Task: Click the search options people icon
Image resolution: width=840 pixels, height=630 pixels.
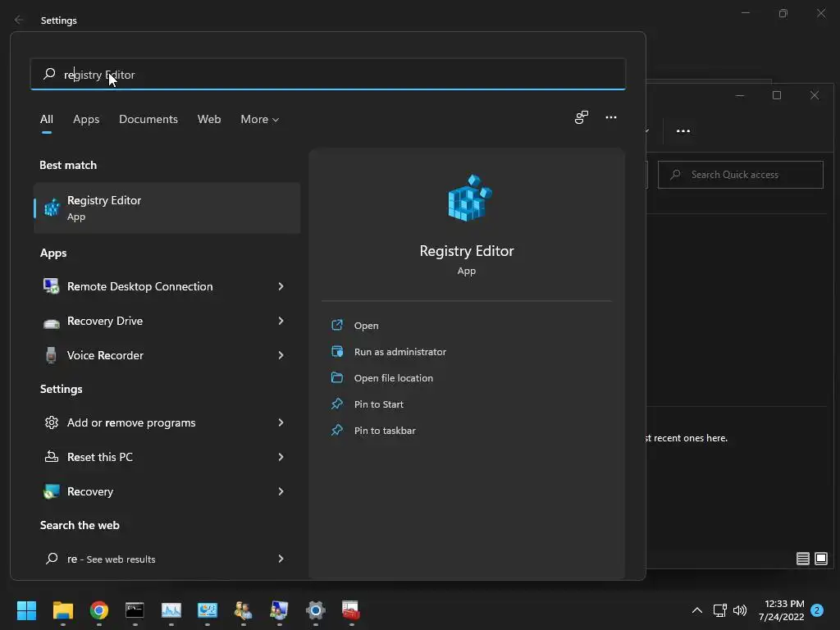Action: click(x=582, y=117)
